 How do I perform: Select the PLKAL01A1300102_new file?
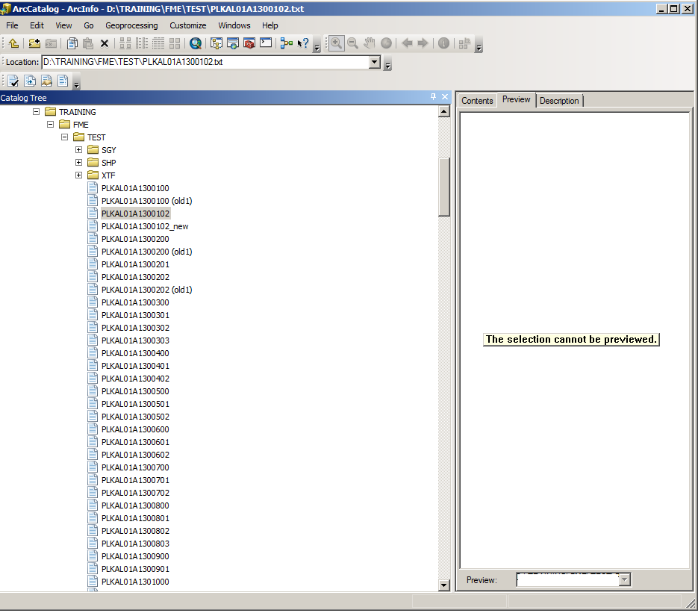click(x=145, y=226)
